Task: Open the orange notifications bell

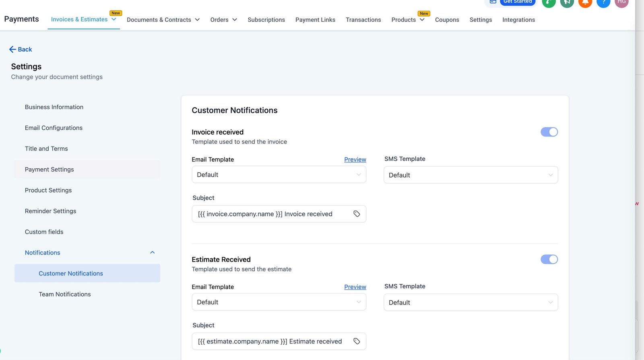Action: click(585, 2)
